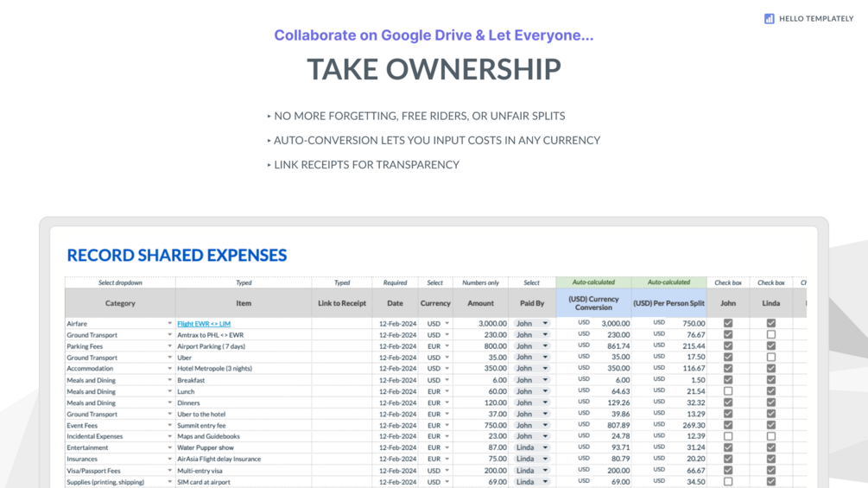Select the (USD) Currency Conversion header
868x488 pixels.
pos(593,303)
